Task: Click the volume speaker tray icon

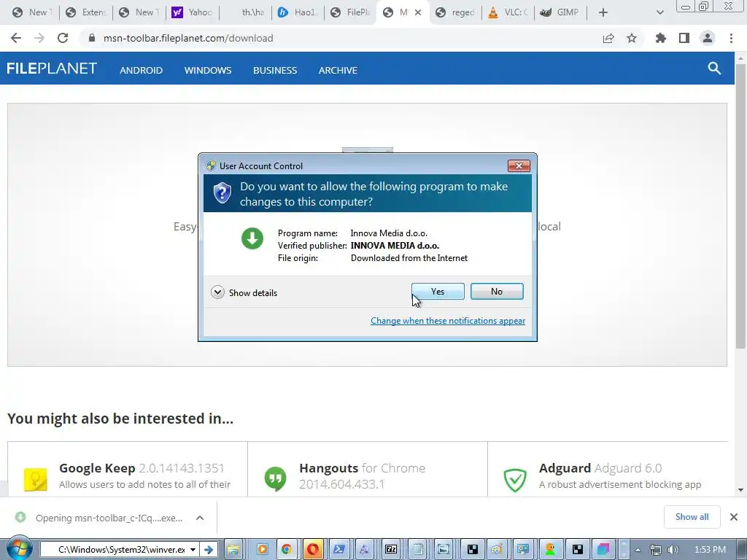Action: pyautogui.click(x=673, y=550)
